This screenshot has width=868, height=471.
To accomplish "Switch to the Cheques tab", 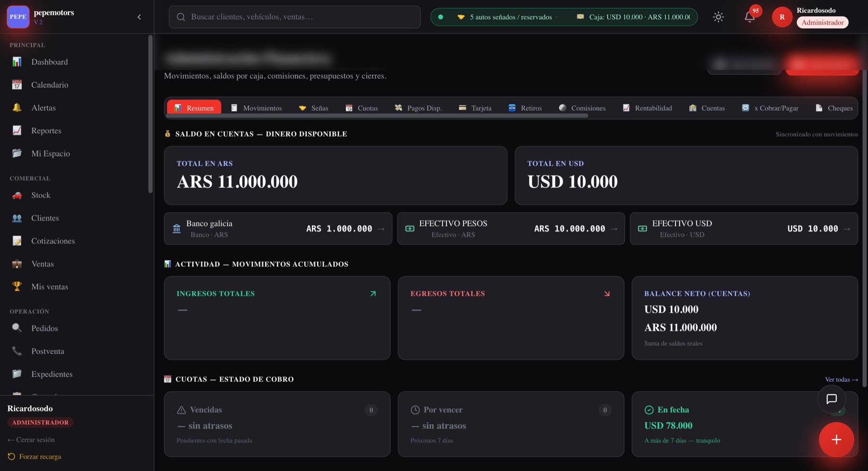I will click(834, 108).
